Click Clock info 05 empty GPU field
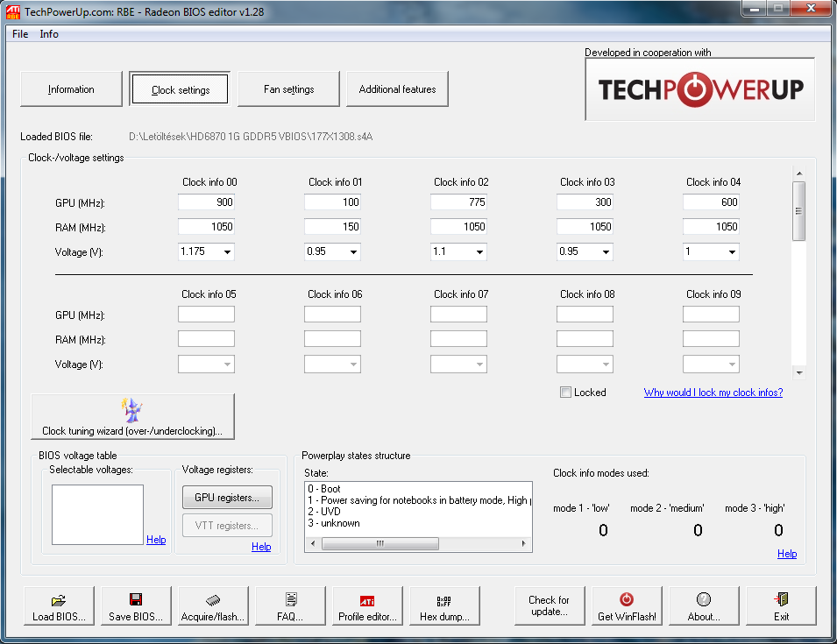837x644 pixels. click(206, 315)
